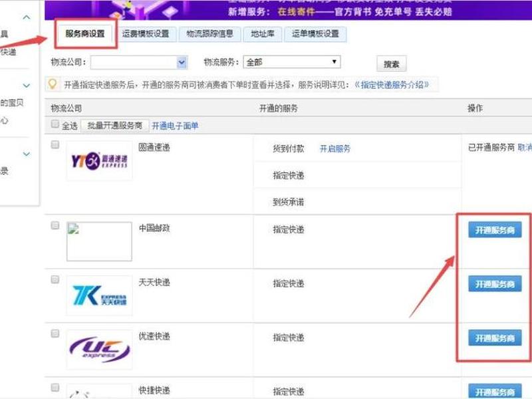The width and height of the screenshot is (532, 399).
Task: Click the 搜索 button
Action: pos(391,64)
